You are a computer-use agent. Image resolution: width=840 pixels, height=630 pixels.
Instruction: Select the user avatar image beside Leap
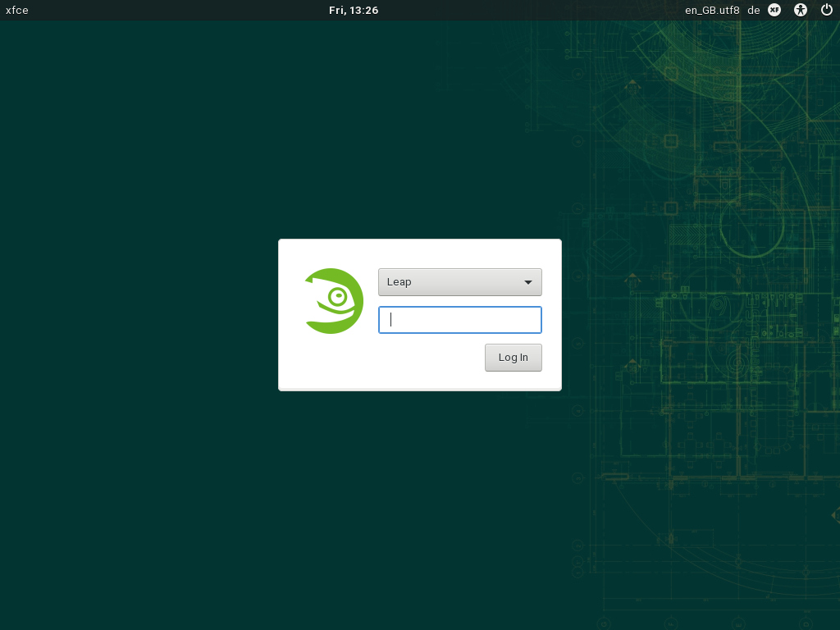(334, 301)
